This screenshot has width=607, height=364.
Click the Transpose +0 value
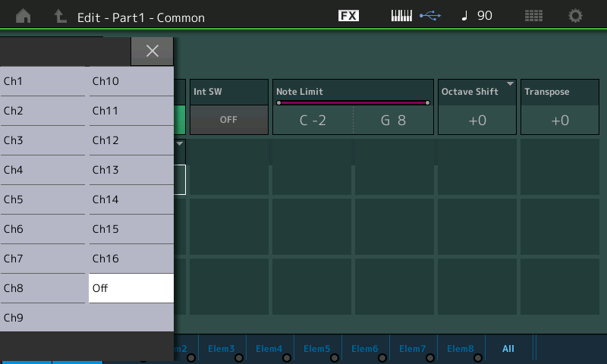(x=560, y=120)
